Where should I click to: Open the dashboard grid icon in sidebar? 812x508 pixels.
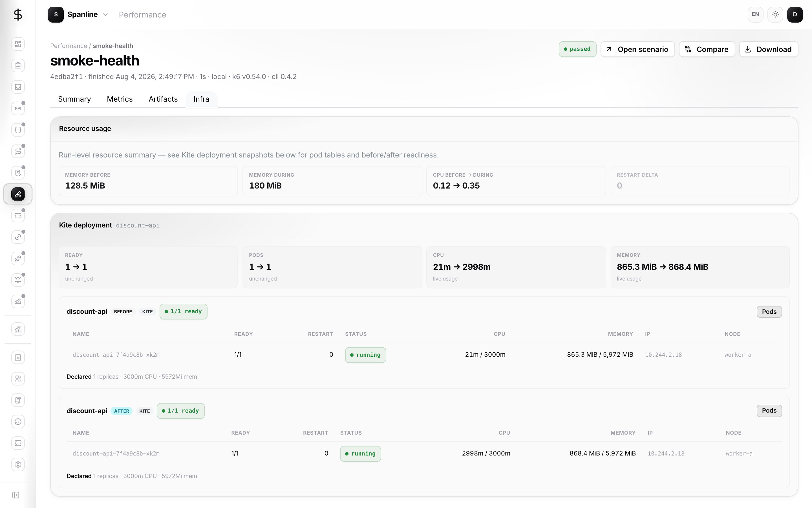[x=18, y=44]
